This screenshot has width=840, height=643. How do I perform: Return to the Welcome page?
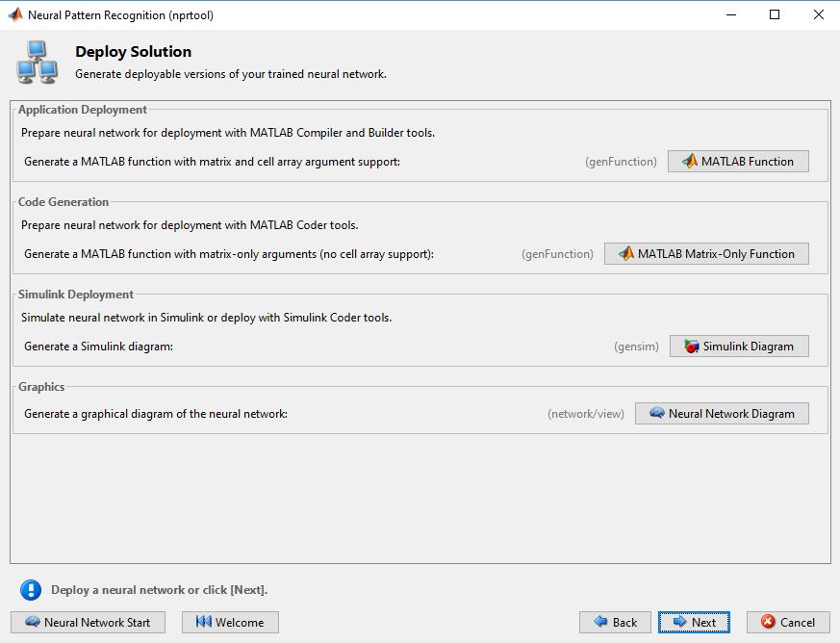(230, 622)
